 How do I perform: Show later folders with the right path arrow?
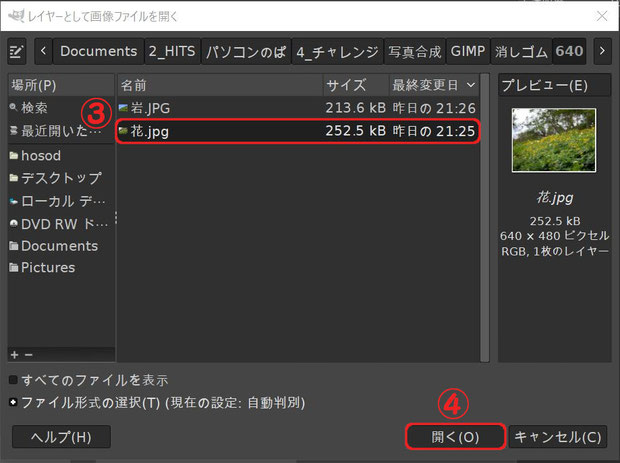click(x=602, y=51)
